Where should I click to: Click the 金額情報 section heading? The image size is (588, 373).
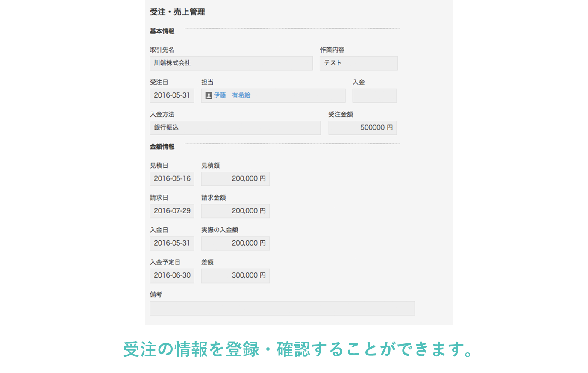[162, 147]
